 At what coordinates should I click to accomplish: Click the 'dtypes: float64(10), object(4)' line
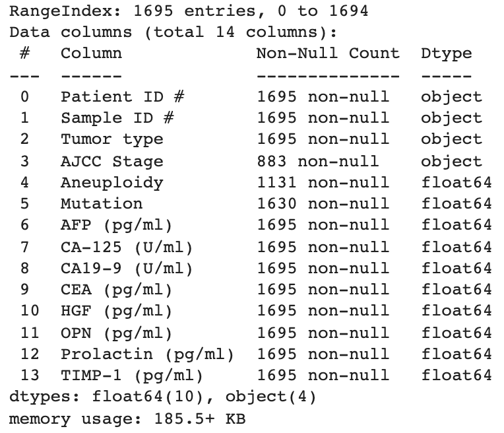[x=163, y=397]
